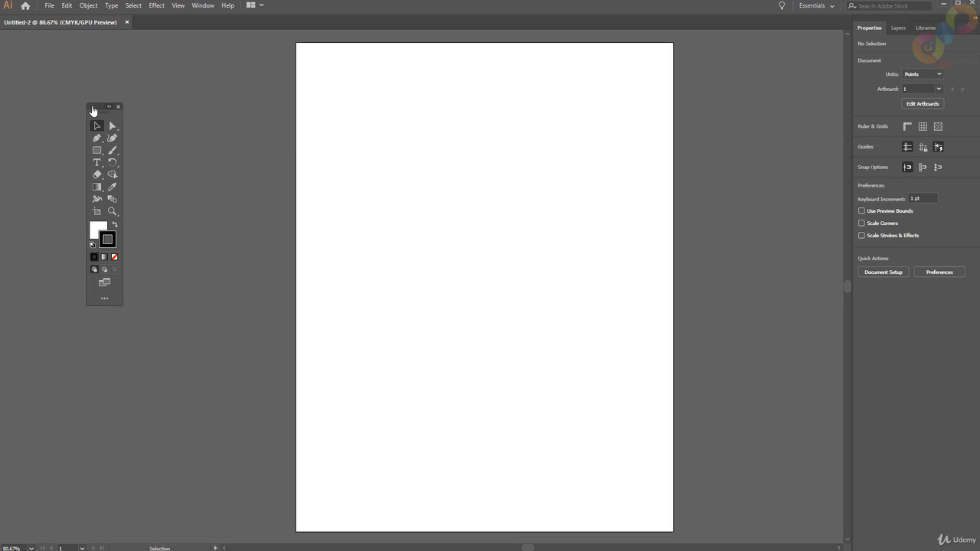Open the Essentials workspace dropdown
980x551 pixels.
[816, 5]
